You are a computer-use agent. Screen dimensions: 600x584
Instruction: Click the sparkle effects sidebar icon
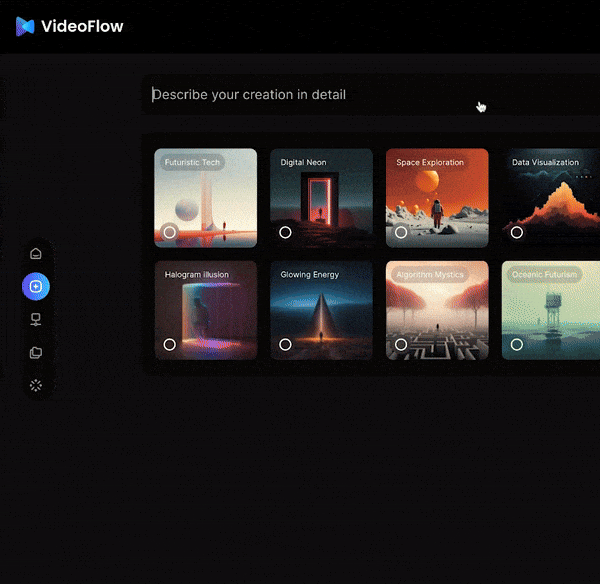pyautogui.click(x=36, y=385)
